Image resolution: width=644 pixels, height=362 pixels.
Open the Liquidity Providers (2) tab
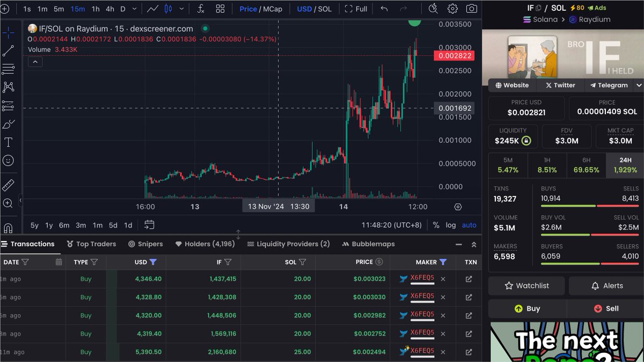coord(288,244)
